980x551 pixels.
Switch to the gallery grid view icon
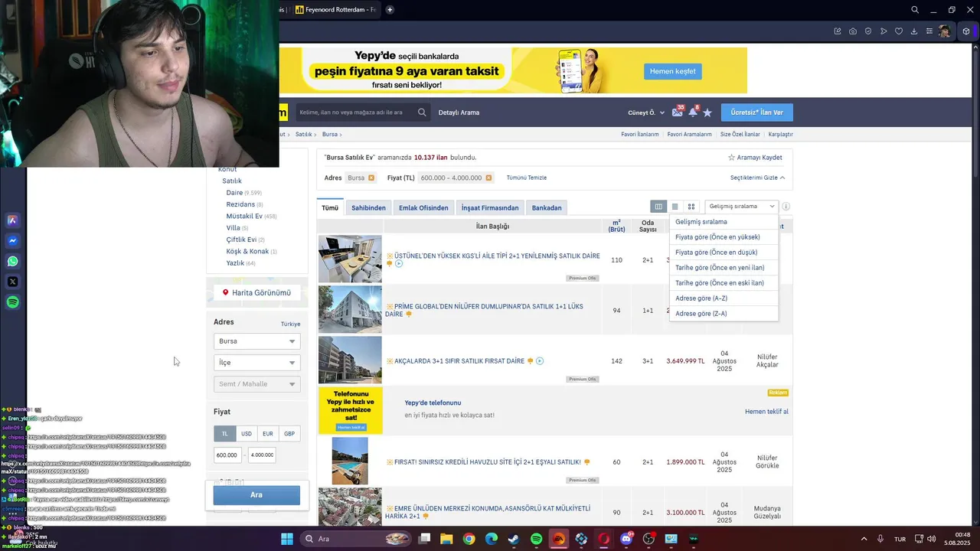[691, 207]
